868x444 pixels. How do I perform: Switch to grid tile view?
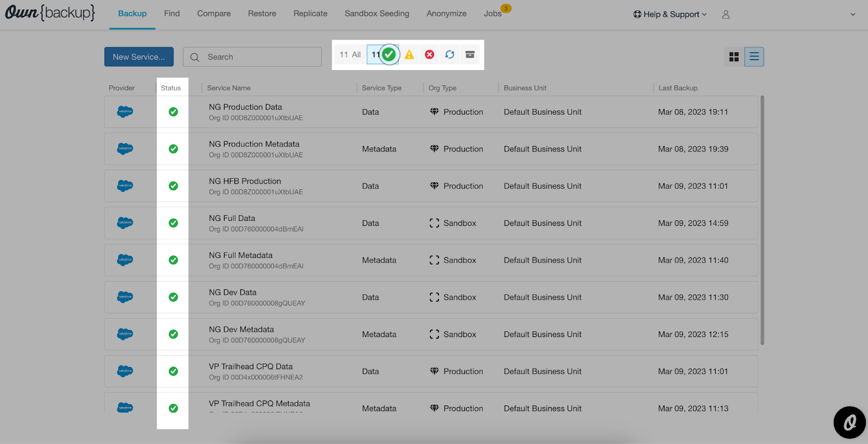tap(734, 57)
